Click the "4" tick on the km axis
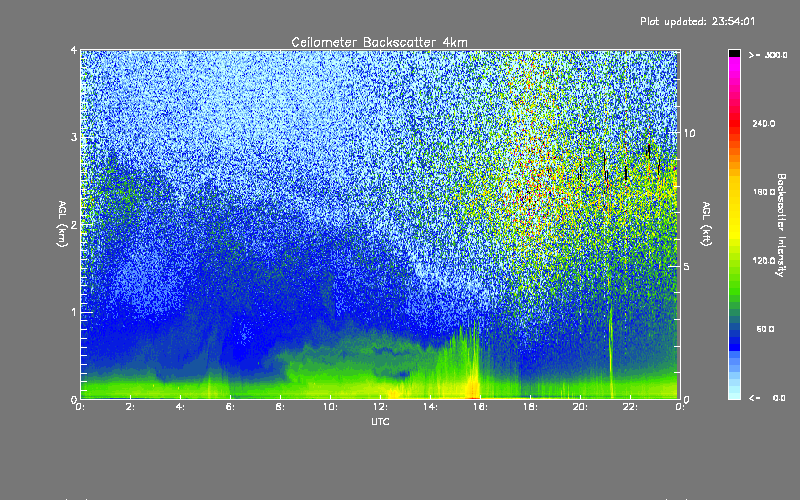Viewport: 800px width, 500px height. click(x=74, y=50)
